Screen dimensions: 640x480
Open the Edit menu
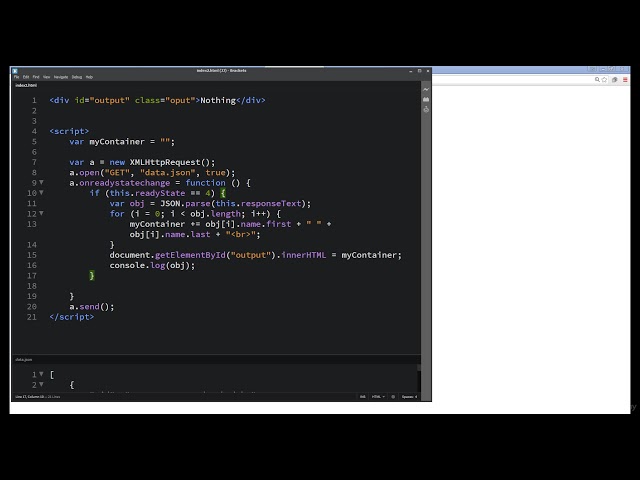pos(26,77)
